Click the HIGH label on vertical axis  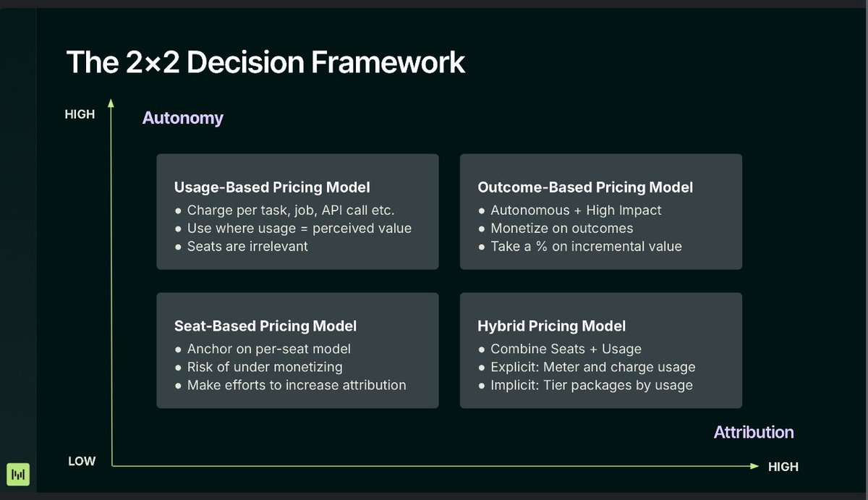coord(80,114)
